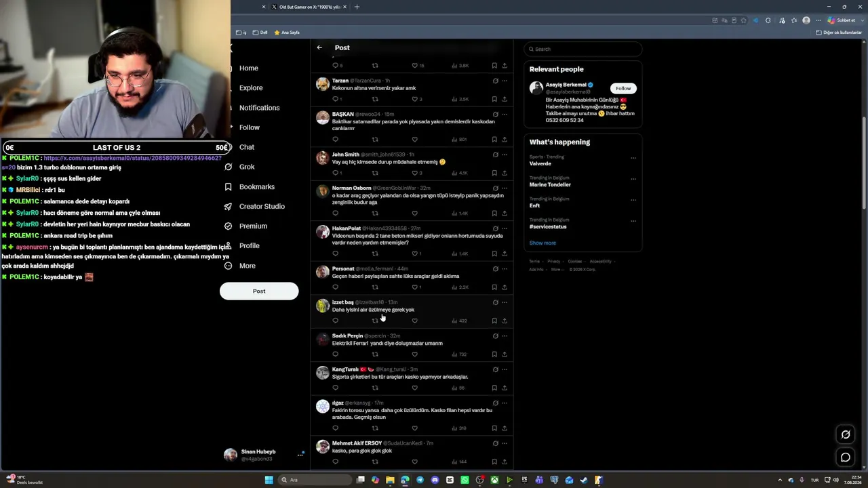Open the Valverde trending topic
Viewport: 868px width, 488px height.
(x=540, y=164)
